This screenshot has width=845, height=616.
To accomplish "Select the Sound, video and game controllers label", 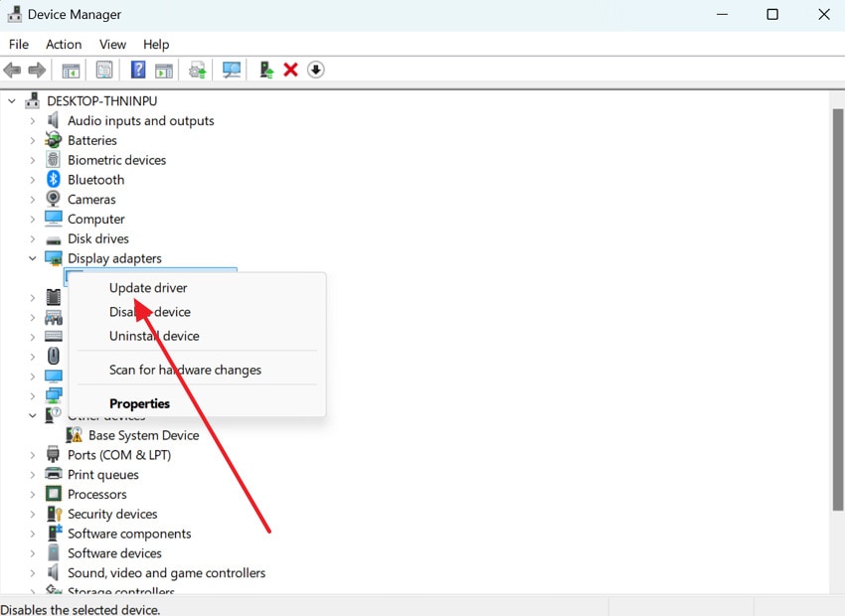I will click(167, 573).
